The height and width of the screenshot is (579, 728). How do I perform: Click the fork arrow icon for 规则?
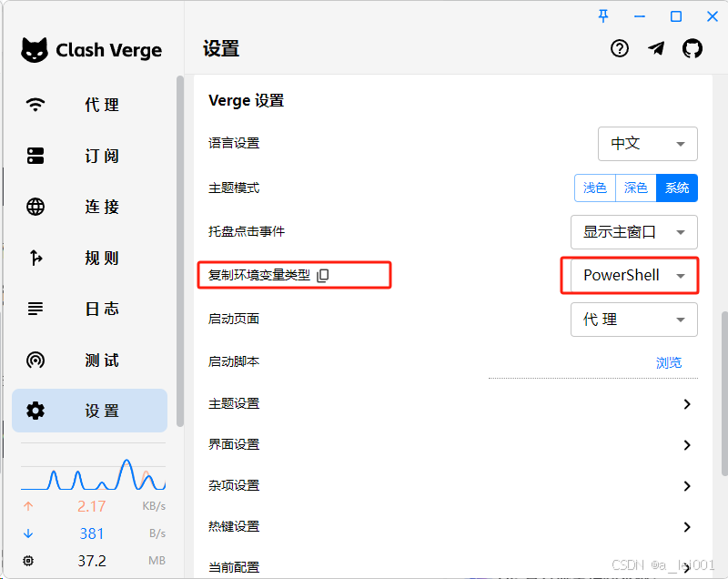(x=36, y=258)
